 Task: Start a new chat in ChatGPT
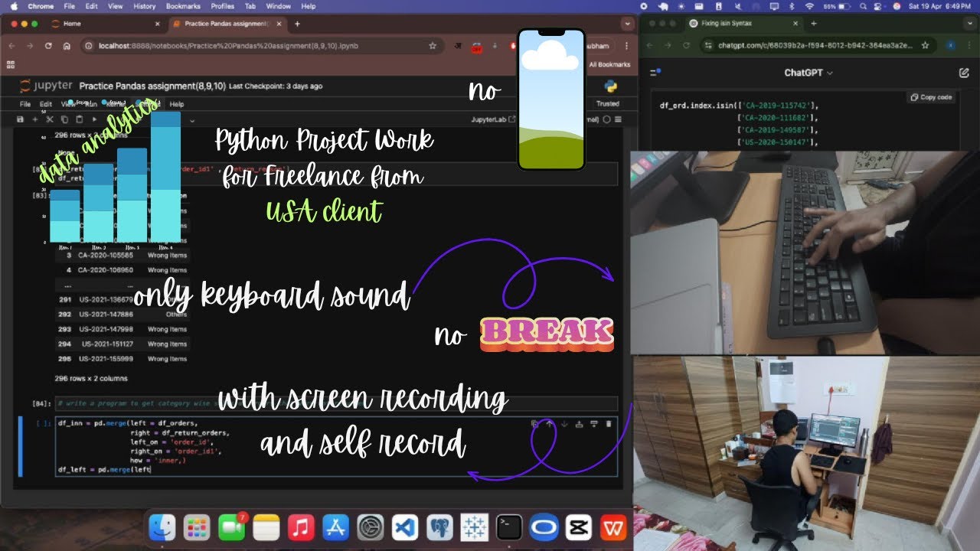pyautogui.click(x=963, y=73)
